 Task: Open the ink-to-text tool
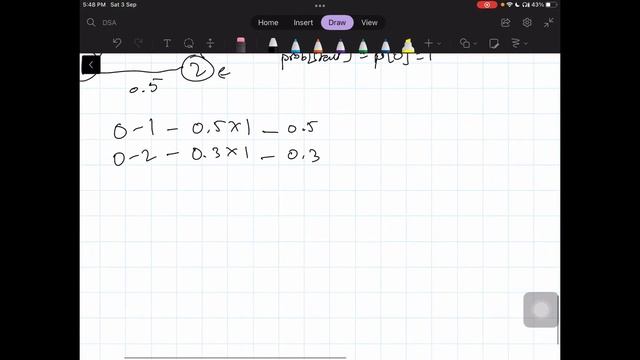516,43
